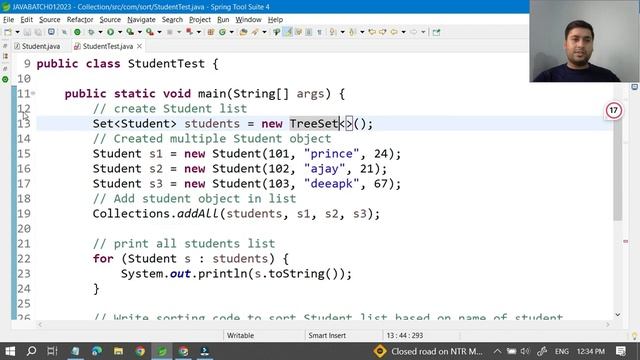The width and height of the screenshot is (640, 360).
Task: Open the Coverage dropdown arrow
Action: pyautogui.click(x=140, y=32)
